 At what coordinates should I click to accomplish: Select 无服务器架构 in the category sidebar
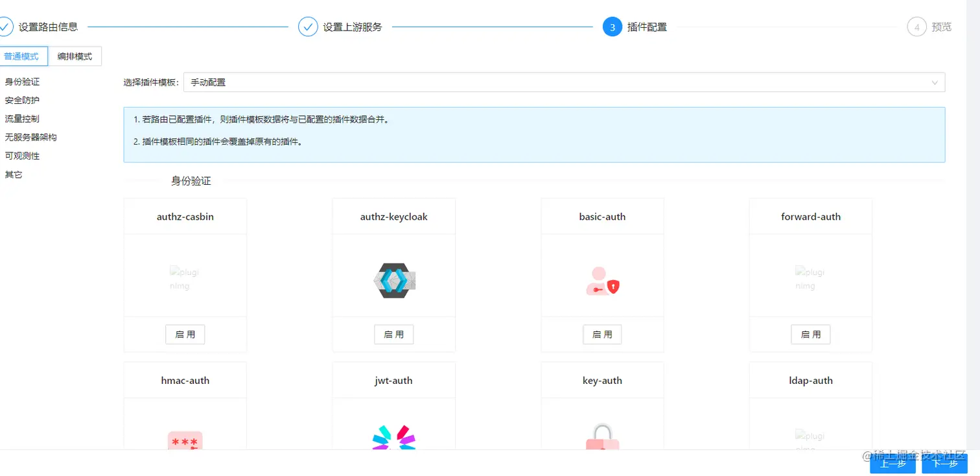30,137
